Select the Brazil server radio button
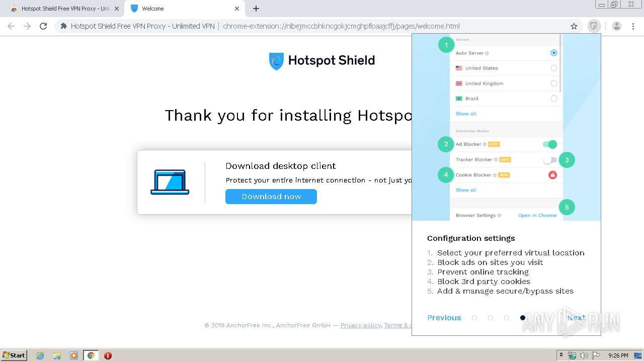The width and height of the screenshot is (644, 362). 553,99
